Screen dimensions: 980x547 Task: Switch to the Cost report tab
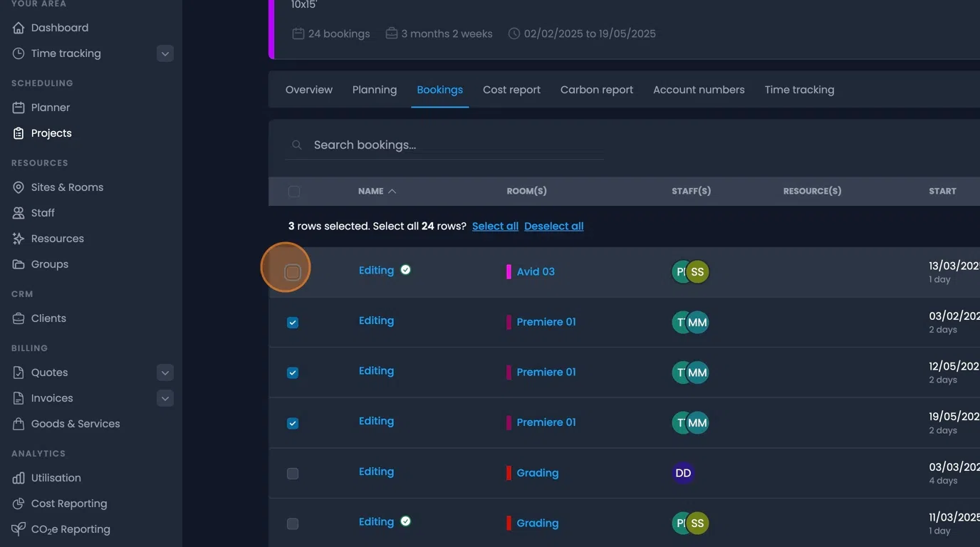click(x=511, y=89)
